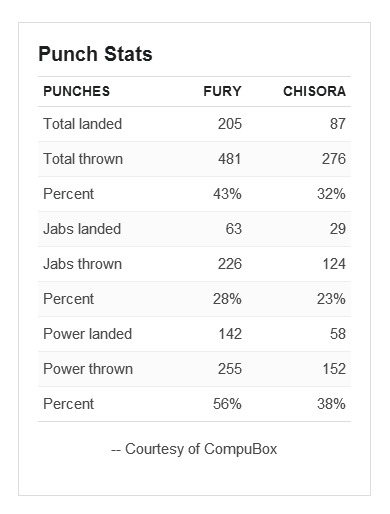Image resolution: width=390 pixels, height=514 pixels.
Task: Click the Punch Stats heading
Action: 95,54
